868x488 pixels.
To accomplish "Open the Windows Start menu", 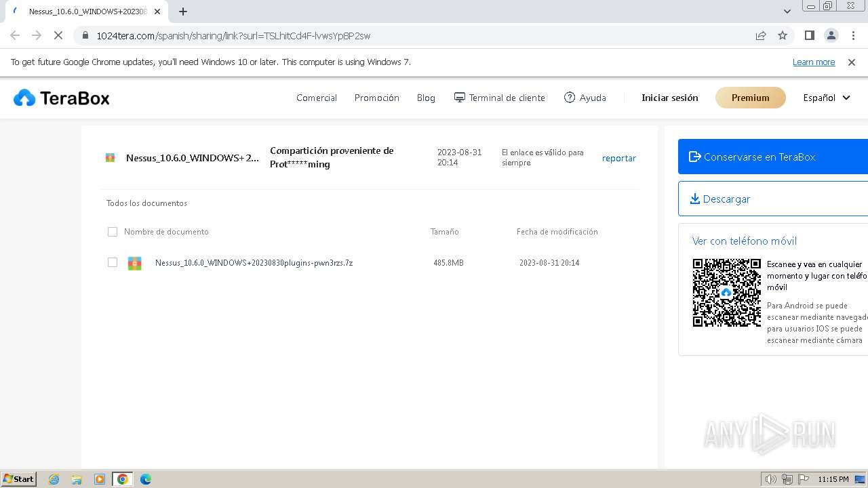I will (x=19, y=479).
